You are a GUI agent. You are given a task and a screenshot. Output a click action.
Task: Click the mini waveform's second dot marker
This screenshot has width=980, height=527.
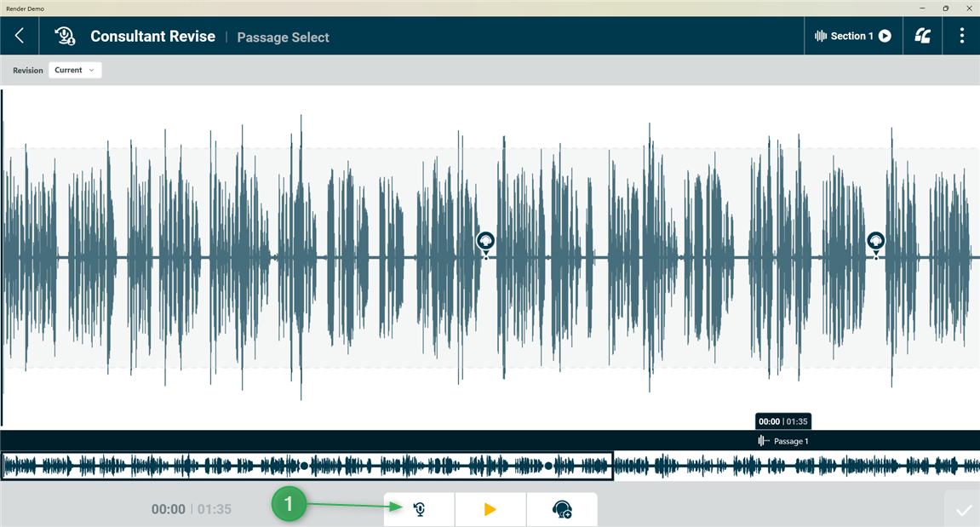548,466
